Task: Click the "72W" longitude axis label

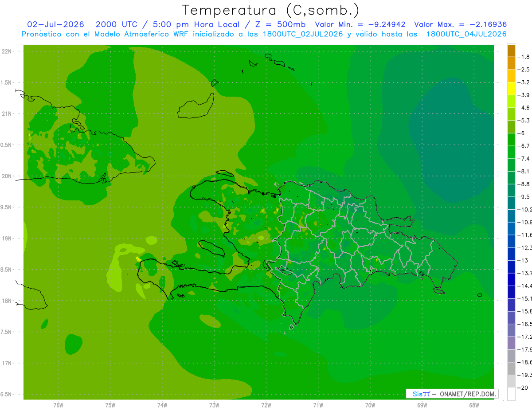Action: (266, 405)
